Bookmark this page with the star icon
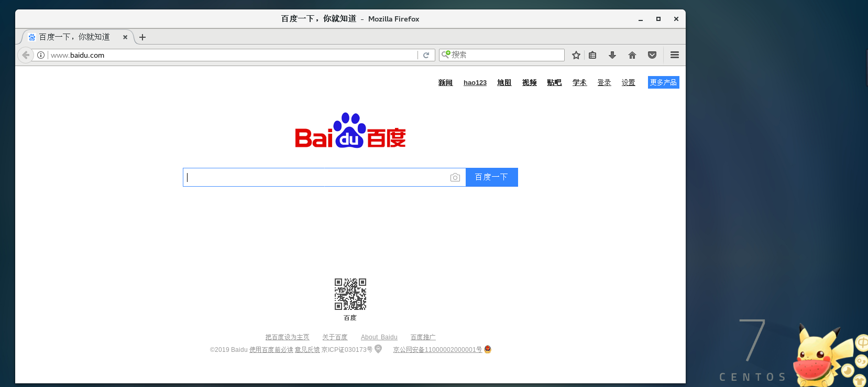Viewport: 868px width, 387px height. [x=576, y=55]
